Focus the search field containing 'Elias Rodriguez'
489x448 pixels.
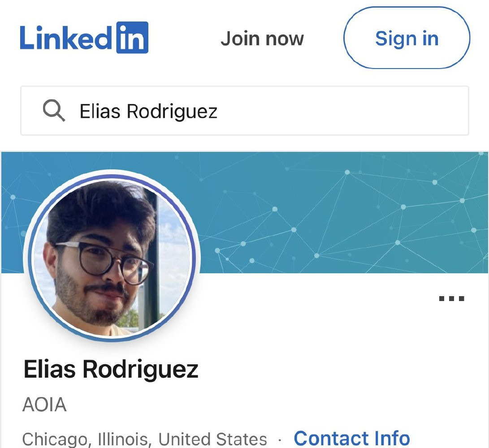coord(245,111)
